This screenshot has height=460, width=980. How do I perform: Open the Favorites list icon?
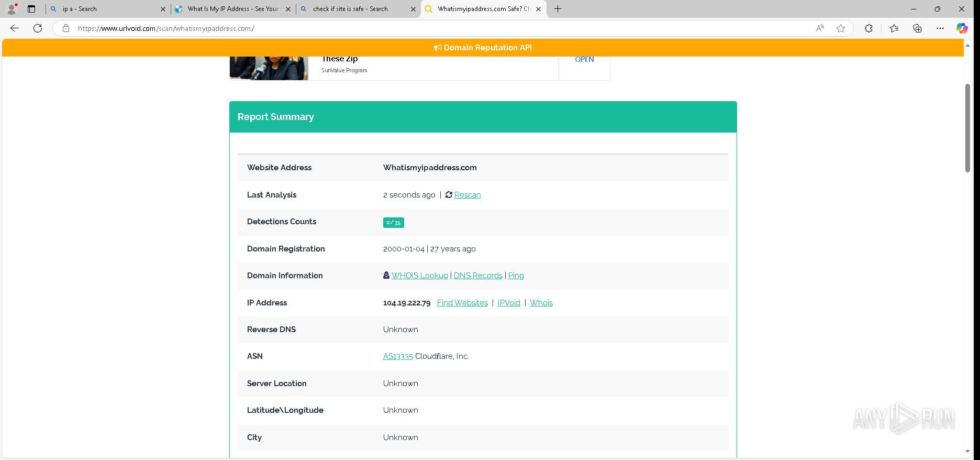(894, 28)
